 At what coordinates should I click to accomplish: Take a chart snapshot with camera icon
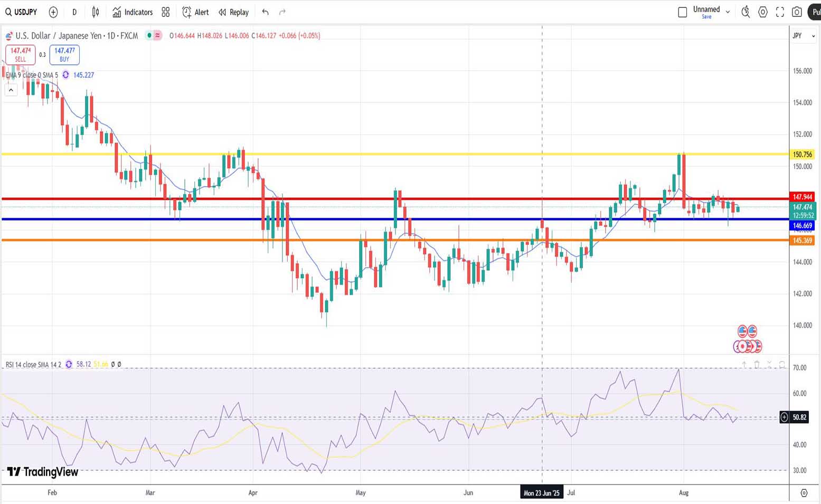pos(797,12)
